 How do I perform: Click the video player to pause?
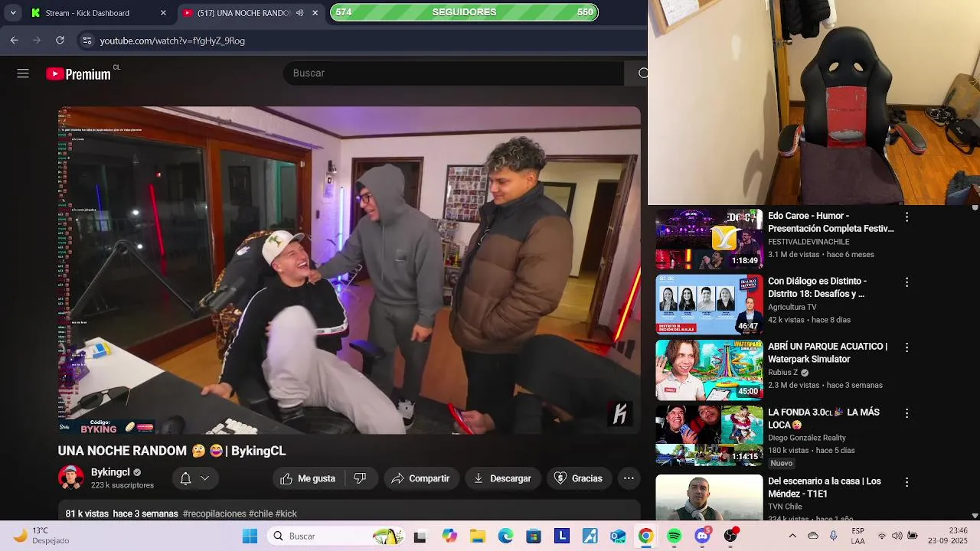[349, 270]
